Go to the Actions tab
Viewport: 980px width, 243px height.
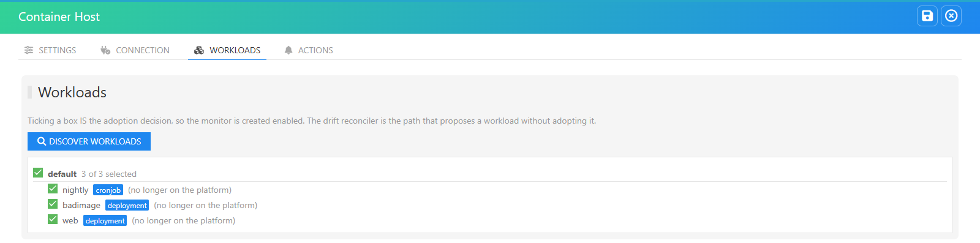coord(309,50)
